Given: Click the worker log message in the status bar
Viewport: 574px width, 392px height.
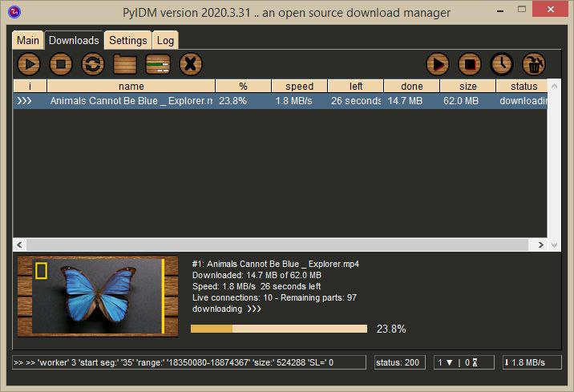Looking at the screenshot, I should tap(189, 362).
